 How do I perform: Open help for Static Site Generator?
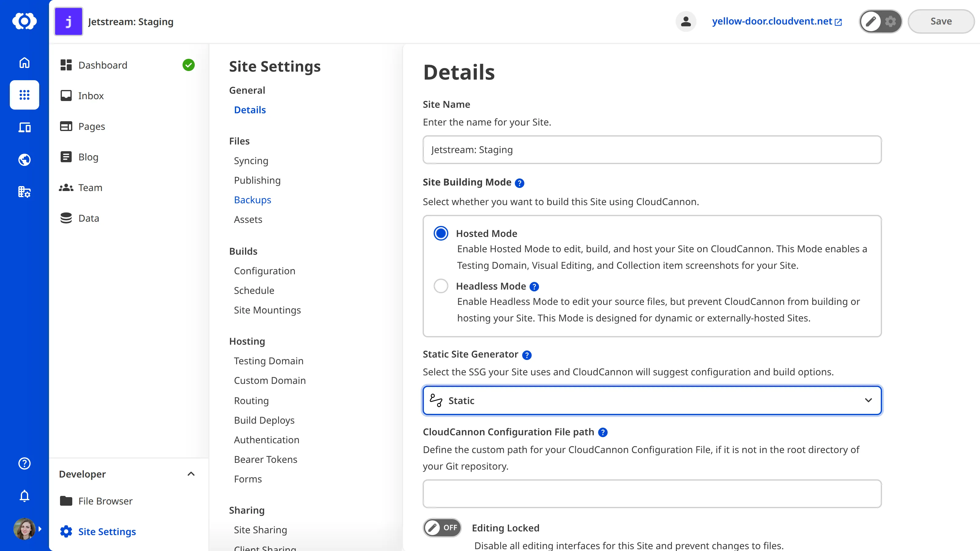pyautogui.click(x=526, y=355)
